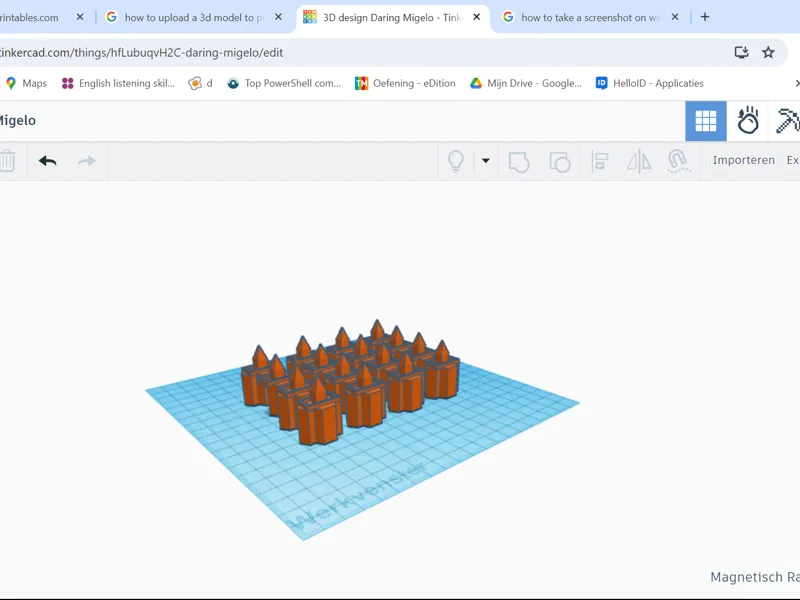800x600 pixels.
Task: Delete selection with the trash icon
Action: coord(8,161)
